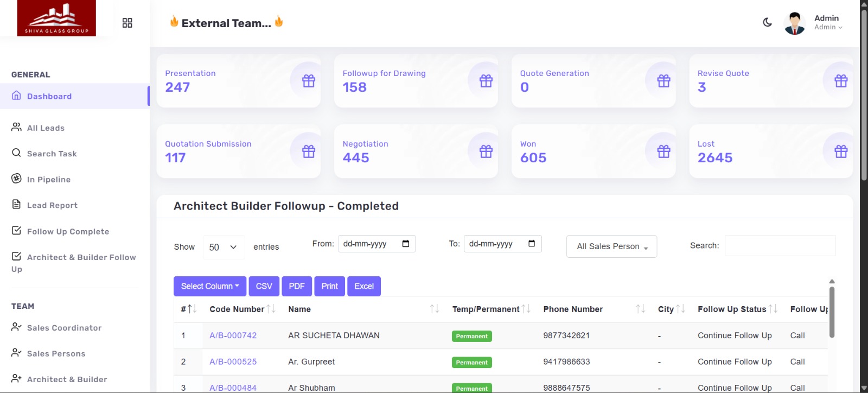Expand the All Sales Person dropdown
The height and width of the screenshot is (393, 868).
[x=611, y=246]
